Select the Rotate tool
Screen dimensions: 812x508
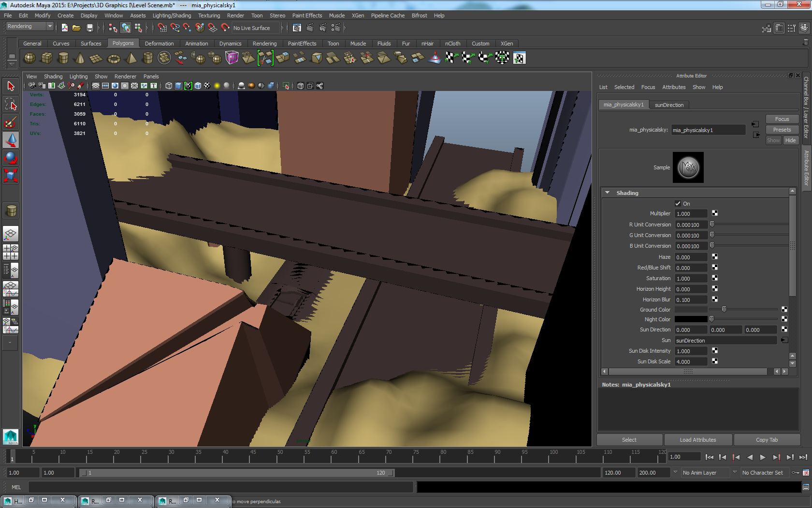(x=10, y=158)
